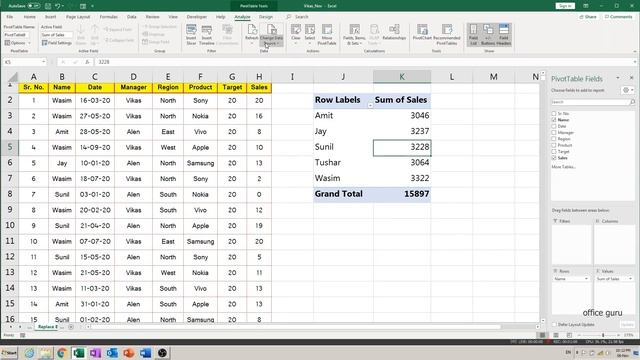Screen dimensions: 640x360
Task: Switch to the Insert ribbon tab
Action: click(x=50, y=17)
